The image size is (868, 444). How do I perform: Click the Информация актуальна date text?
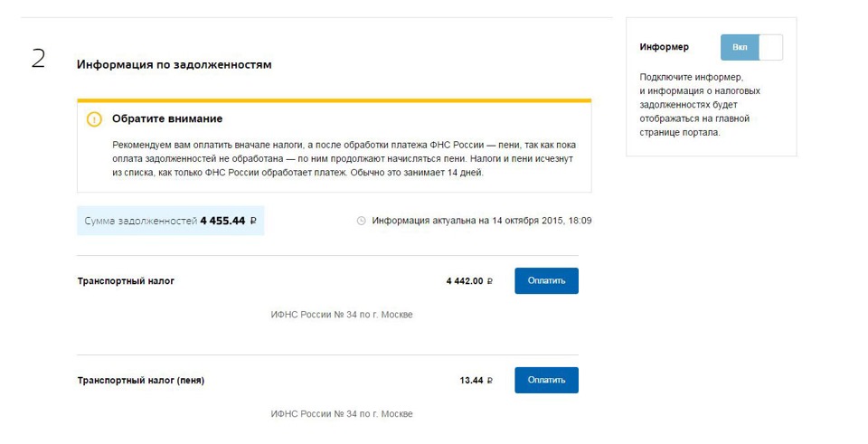[x=482, y=221]
